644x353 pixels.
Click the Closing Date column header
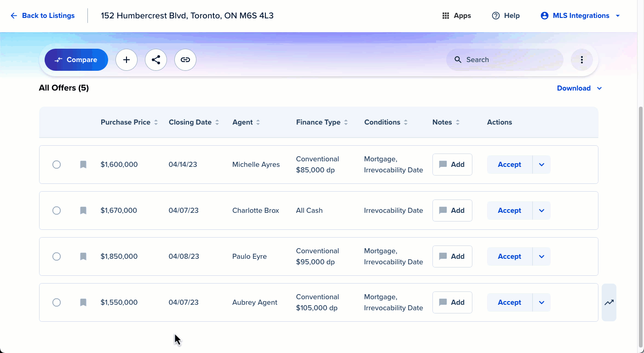(x=190, y=122)
